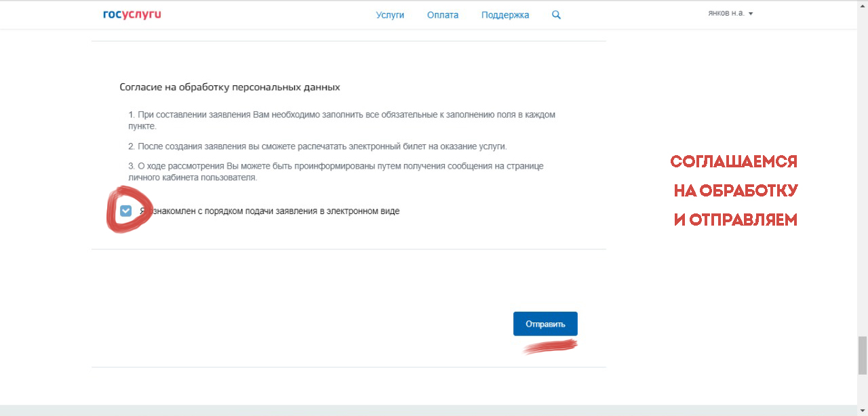Uncheck the electronic application acknowledgment checkbox
This screenshot has height=416, width=868.
coord(125,211)
